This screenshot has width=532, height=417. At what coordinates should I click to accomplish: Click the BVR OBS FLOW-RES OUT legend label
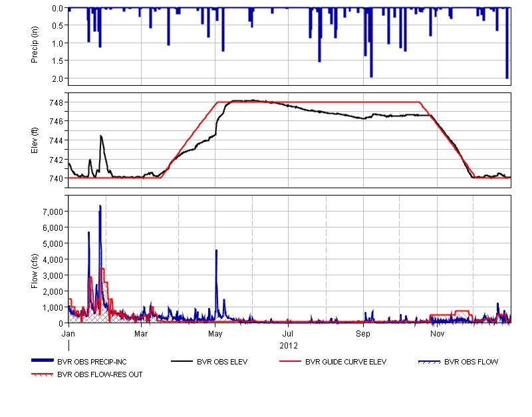click(x=100, y=374)
